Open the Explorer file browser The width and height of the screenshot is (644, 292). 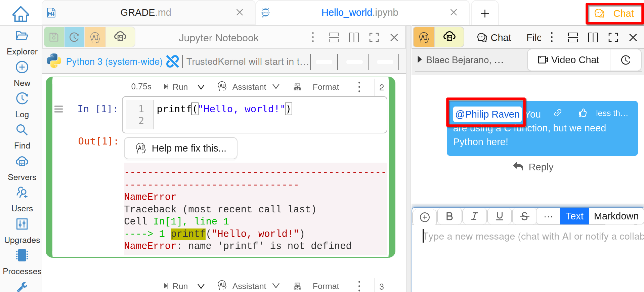point(22,42)
